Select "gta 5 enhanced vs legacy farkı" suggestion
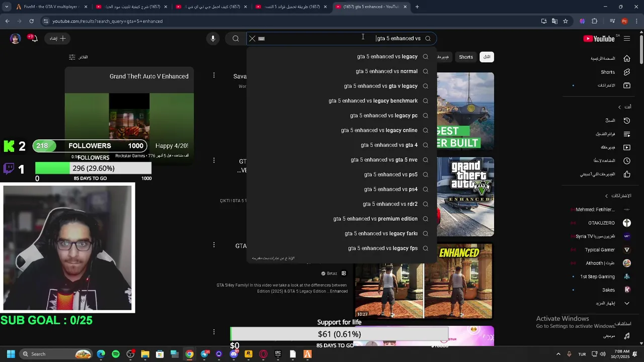The width and height of the screenshot is (644, 362). pyautogui.click(x=342, y=233)
